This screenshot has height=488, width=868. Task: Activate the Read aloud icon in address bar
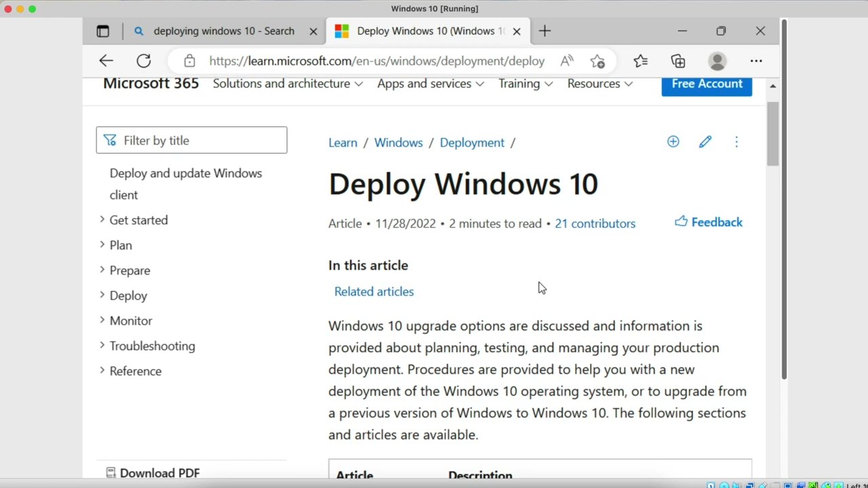[567, 61]
